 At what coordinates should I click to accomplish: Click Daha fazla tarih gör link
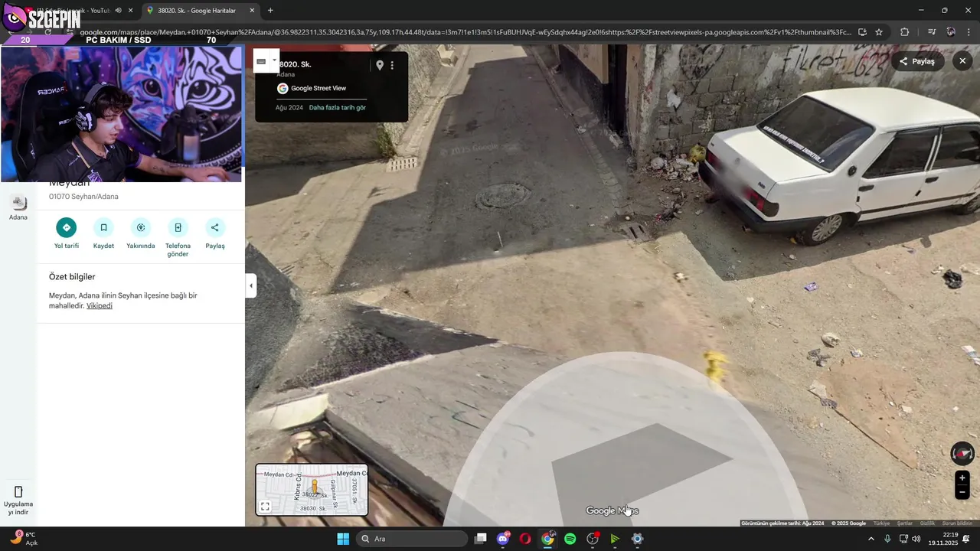[338, 107]
